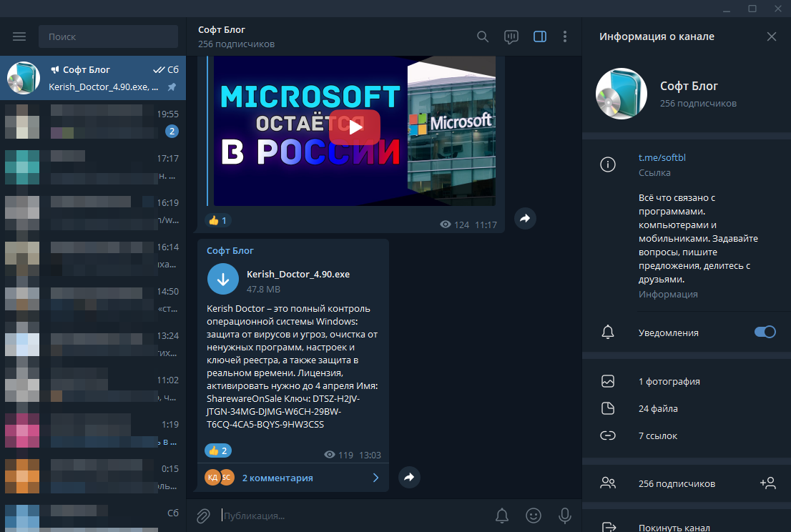This screenshot has height=532, width=791.
Task: Click the subscribers people icon
Action: tap(608, 483)
